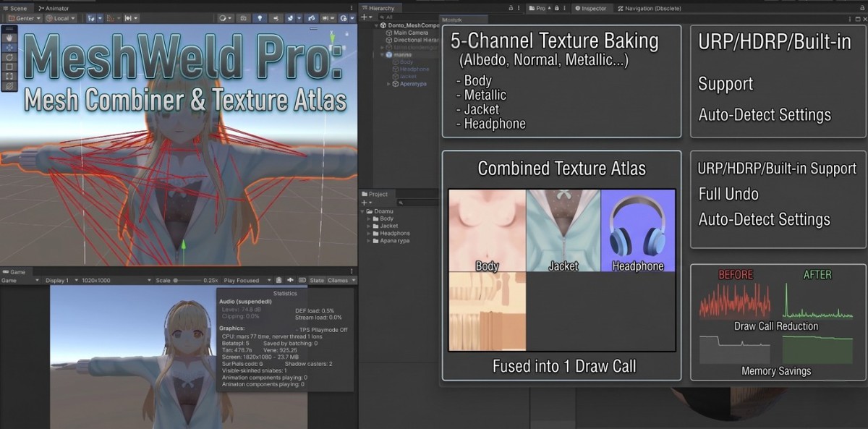Select the Rotate tool in Scene toolbar

coord(9,56)
